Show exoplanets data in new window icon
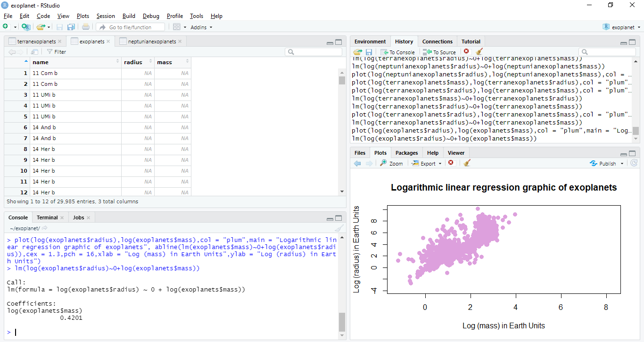644x342 pixels. [x=34, y=52]
